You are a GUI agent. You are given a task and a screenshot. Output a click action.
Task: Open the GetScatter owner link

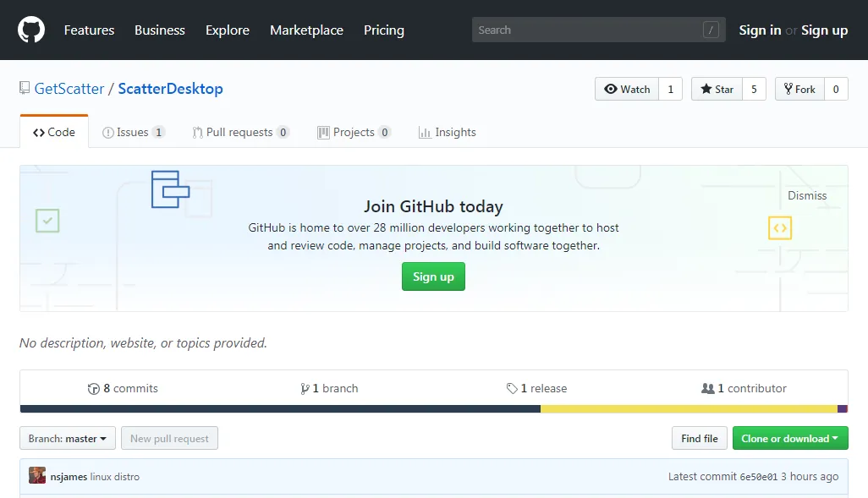pyautogui.click(x=69, y=89)
